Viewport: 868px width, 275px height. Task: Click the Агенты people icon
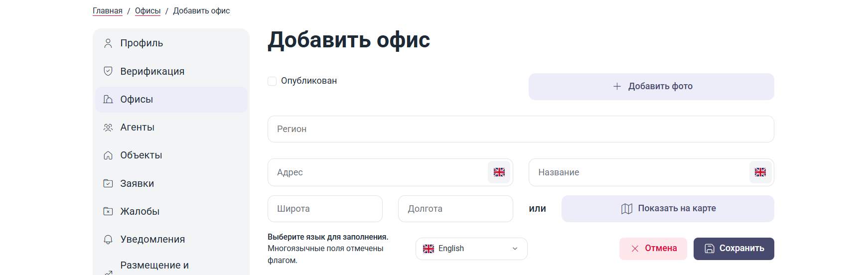point(108,128)
